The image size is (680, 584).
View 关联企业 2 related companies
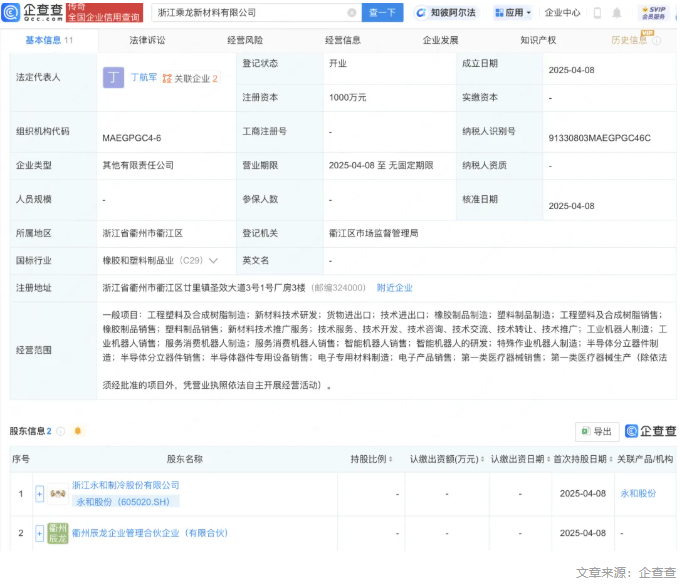(x=190, y=78)
